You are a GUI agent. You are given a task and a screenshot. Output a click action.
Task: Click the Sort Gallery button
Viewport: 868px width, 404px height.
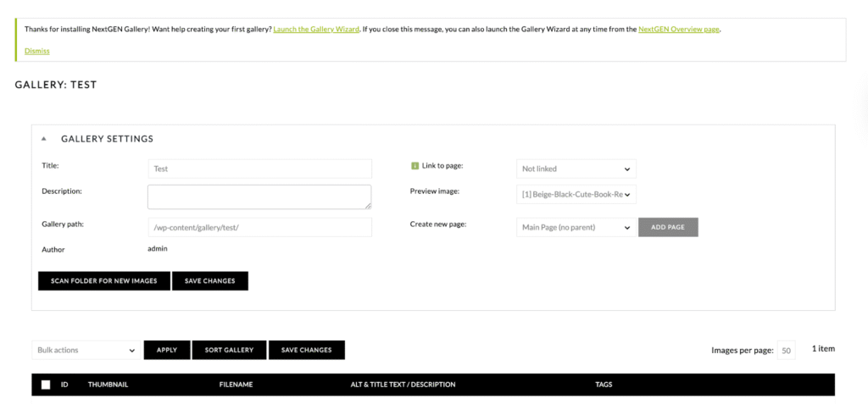(229, 350)
